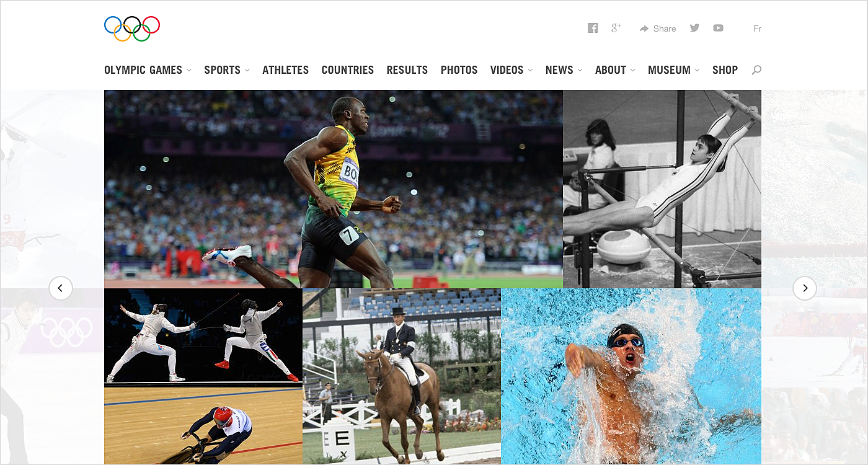This screenshot has height=465, width=868.
Task: Go to the Shop page
Action: click(x=725, y=70)
